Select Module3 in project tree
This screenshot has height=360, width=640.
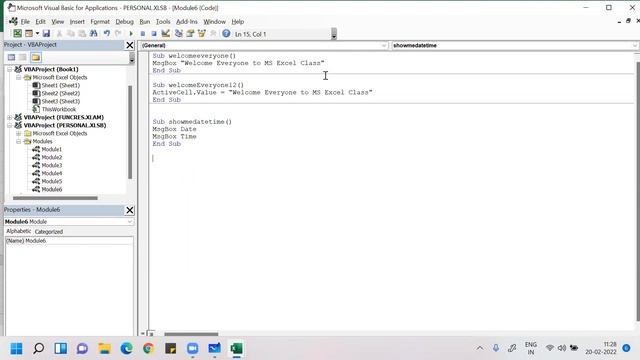tap(51, 165)
